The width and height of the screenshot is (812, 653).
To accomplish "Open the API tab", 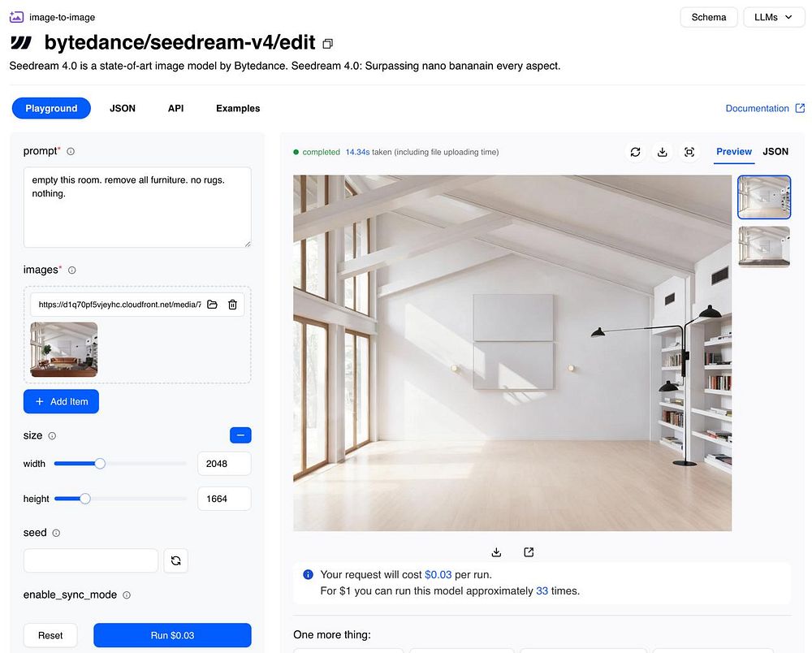I will pyautogui.click(x=175, y=108).
